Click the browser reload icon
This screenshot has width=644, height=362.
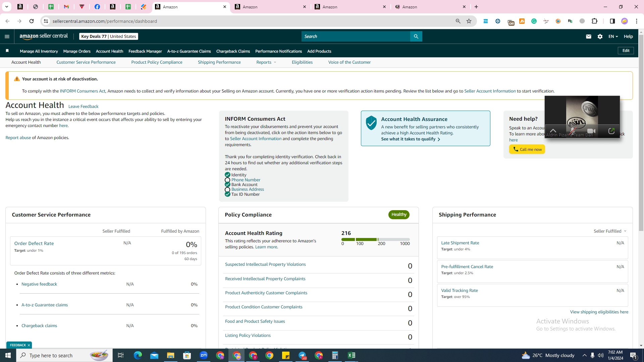pyautogui.click(x=32, y=21)
